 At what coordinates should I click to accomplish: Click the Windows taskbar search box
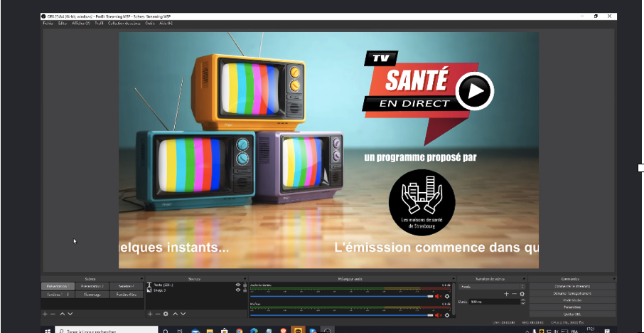106,330
